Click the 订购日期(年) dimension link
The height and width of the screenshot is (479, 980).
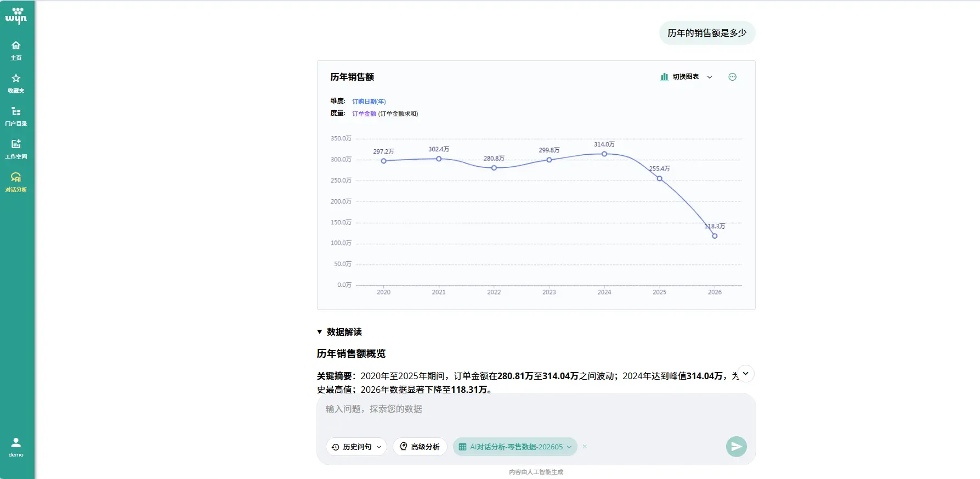coord(369,102)
